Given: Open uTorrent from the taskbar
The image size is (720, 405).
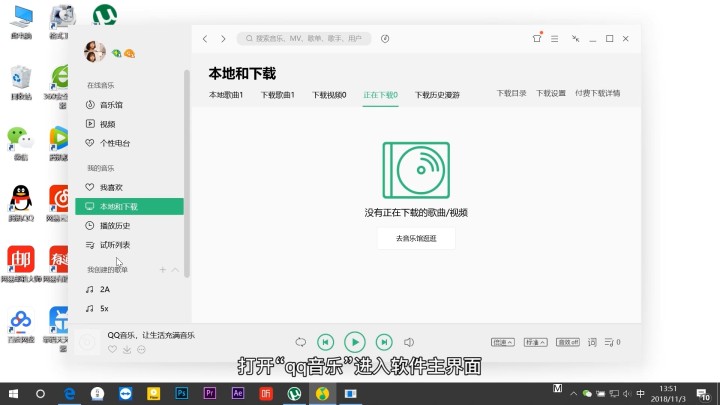Looking at the screenshot, I should (x=294, y=394).
